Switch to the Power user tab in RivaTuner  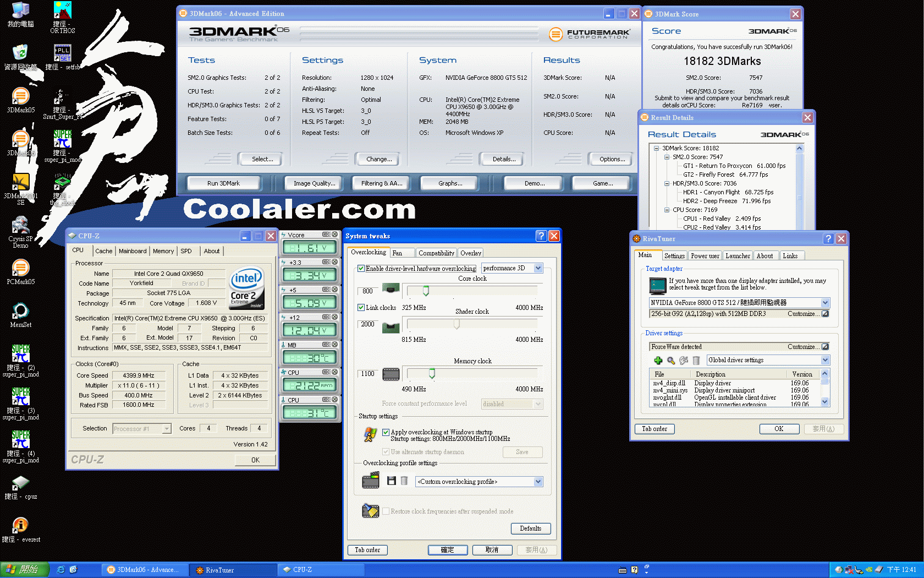pyautogui.click(x=705, y=256)
